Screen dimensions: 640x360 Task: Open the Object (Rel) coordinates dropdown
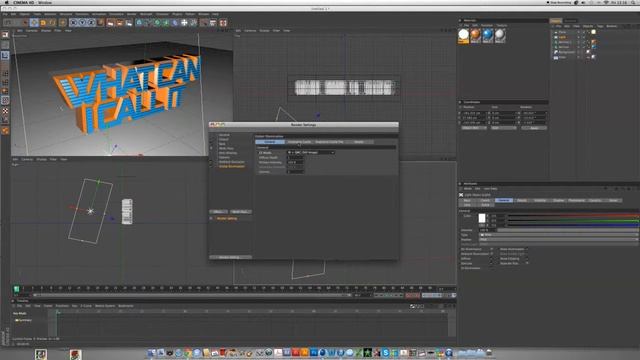click(x=474, y=128)
